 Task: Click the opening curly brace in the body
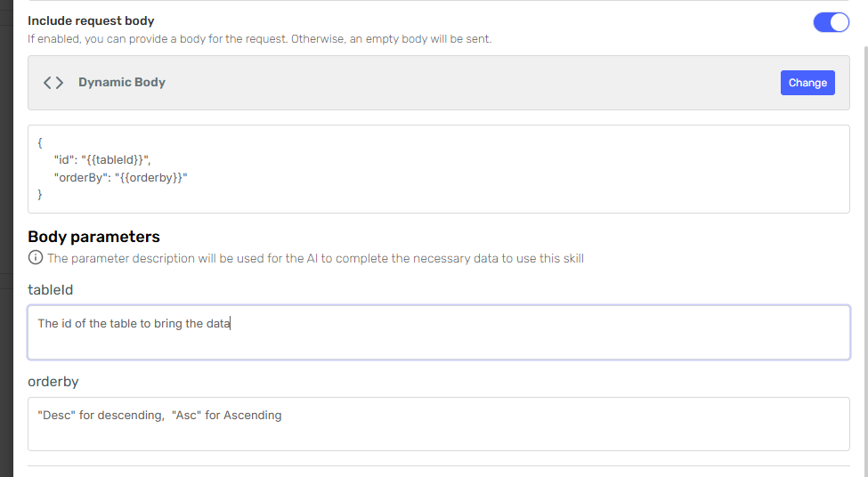point(40,142)
